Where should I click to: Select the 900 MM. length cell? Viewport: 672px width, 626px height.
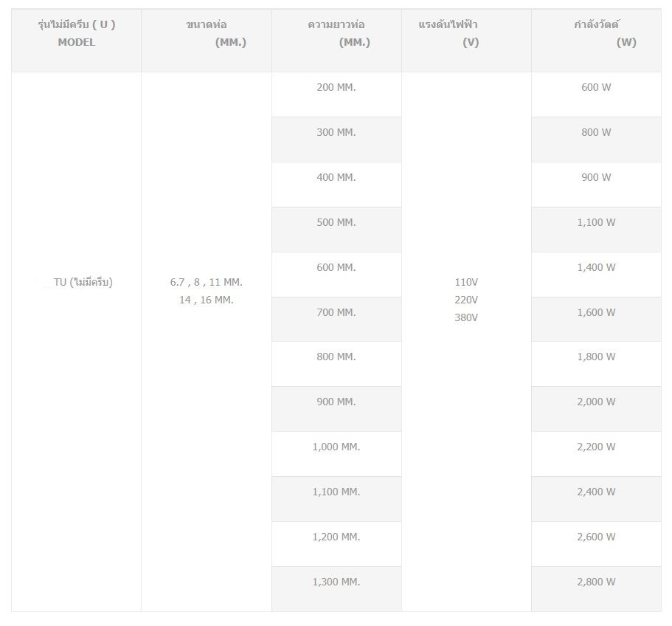click(336, 409)
